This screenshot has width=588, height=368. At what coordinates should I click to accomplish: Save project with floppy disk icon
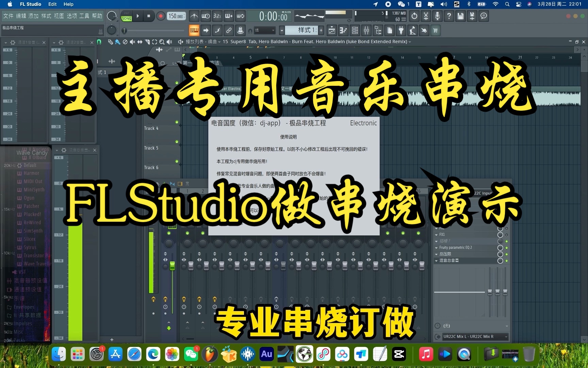point(461,16)
